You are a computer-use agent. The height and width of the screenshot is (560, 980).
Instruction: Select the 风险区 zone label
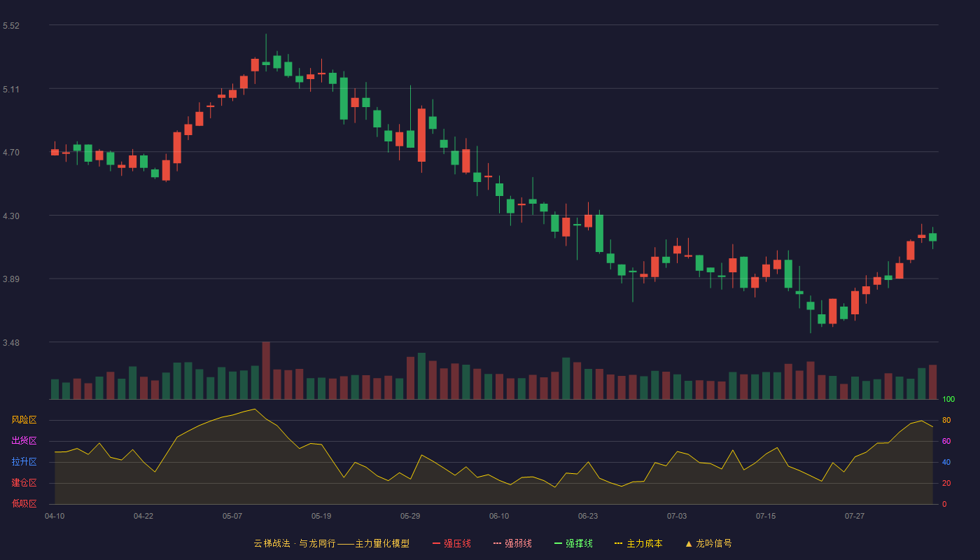tap(24, 420)
